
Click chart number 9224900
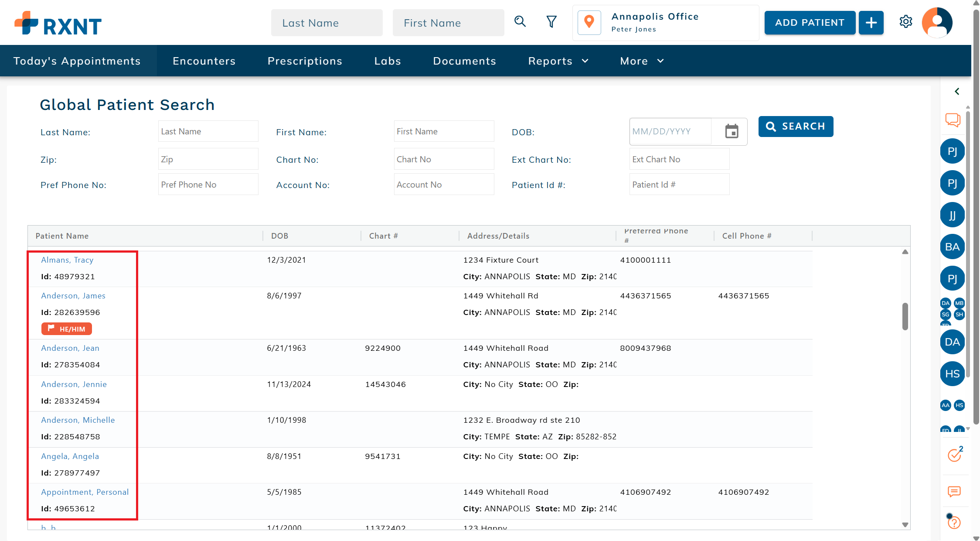[383, 348]
